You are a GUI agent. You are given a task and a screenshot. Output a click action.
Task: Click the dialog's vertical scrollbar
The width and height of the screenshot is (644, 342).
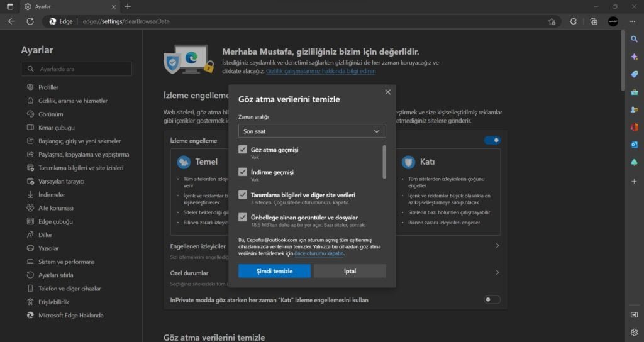(384, 162)
